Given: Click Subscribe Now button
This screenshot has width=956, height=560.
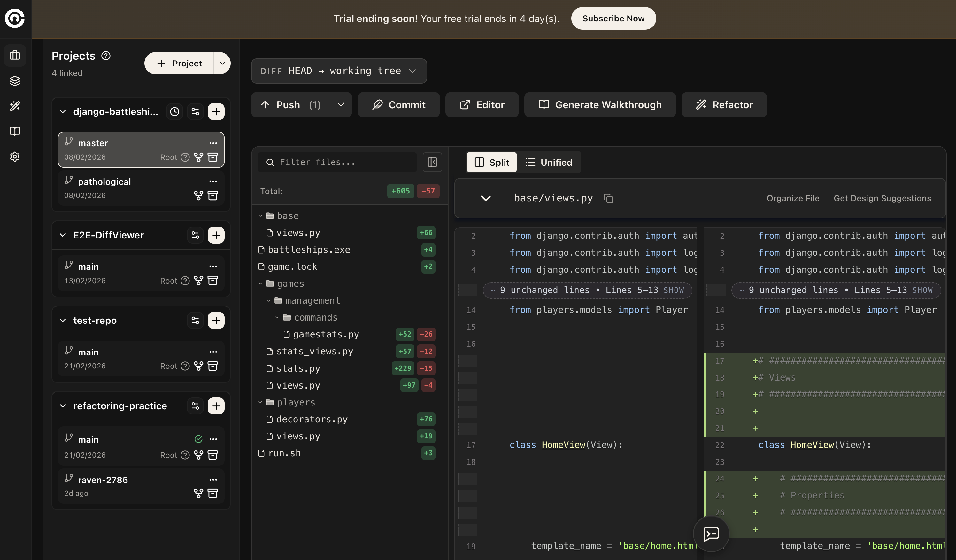Looking at the screenshot, I should 613,18.
